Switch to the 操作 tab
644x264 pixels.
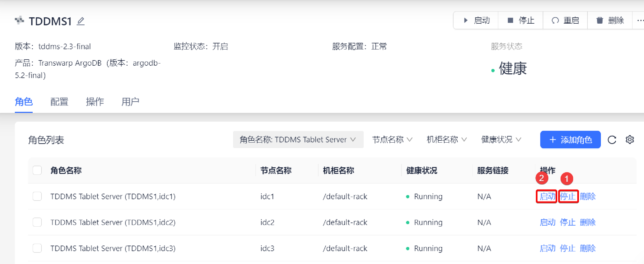[x=95, y=102]
